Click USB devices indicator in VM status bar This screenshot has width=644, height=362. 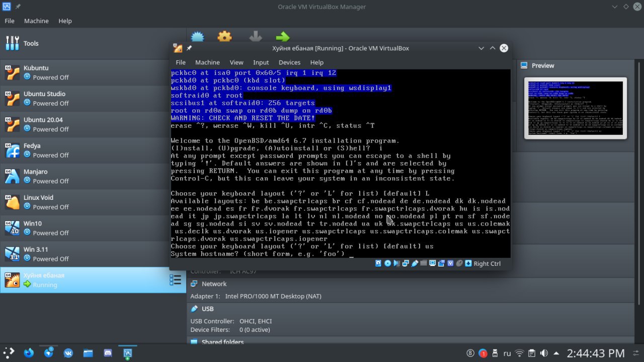(x=415, y=263)
